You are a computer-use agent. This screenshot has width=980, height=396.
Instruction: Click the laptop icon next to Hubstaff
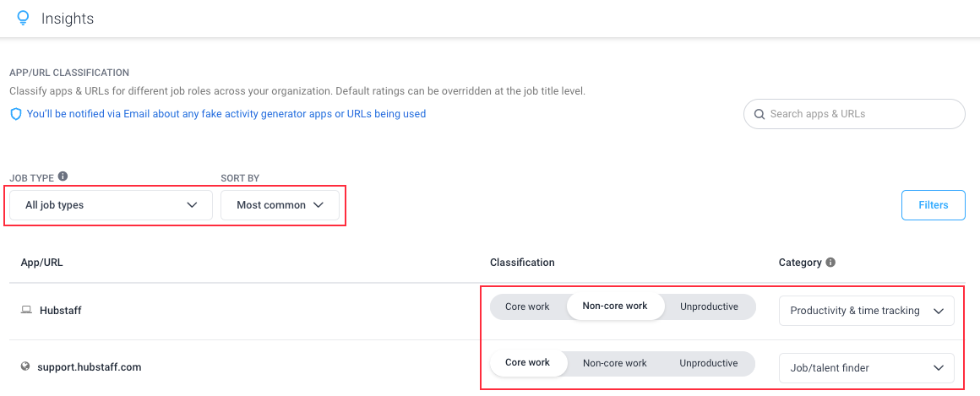tap(26, 310)
